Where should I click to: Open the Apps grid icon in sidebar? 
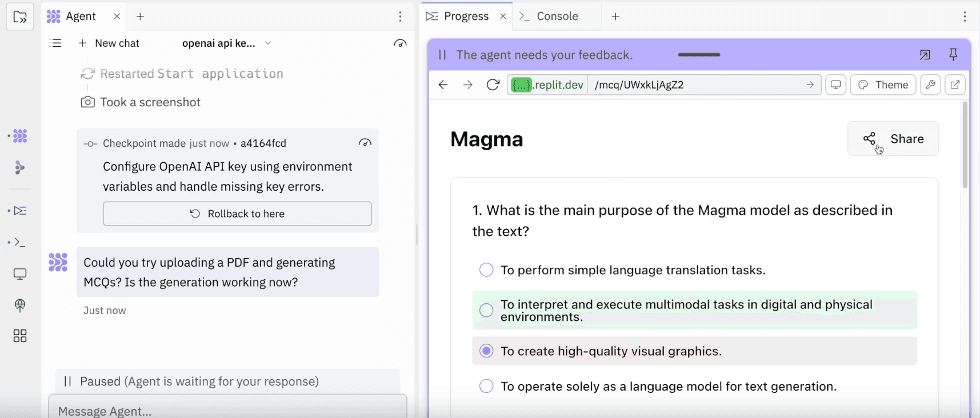[x=20, y=336]
